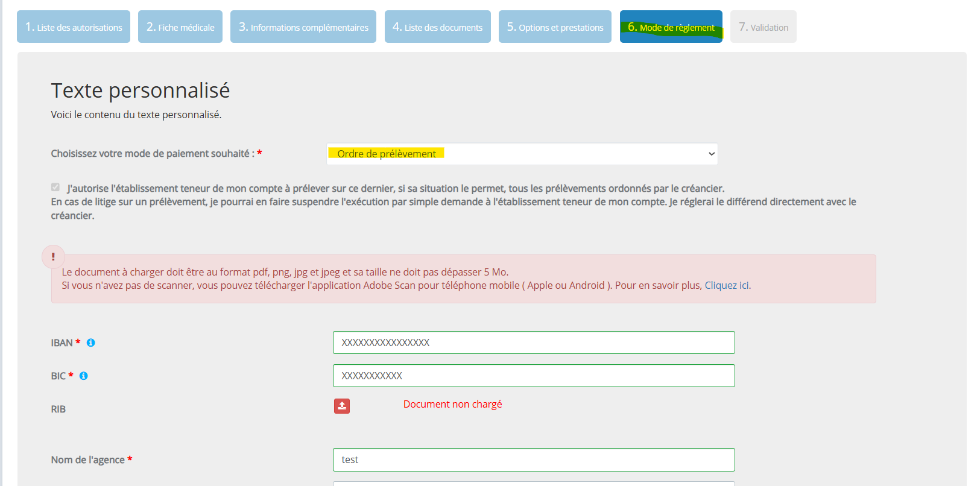Image resolution: width=980 pixels, height=486 pixels.
Task: Go to the "Validation" step tab
Action: 763,27
